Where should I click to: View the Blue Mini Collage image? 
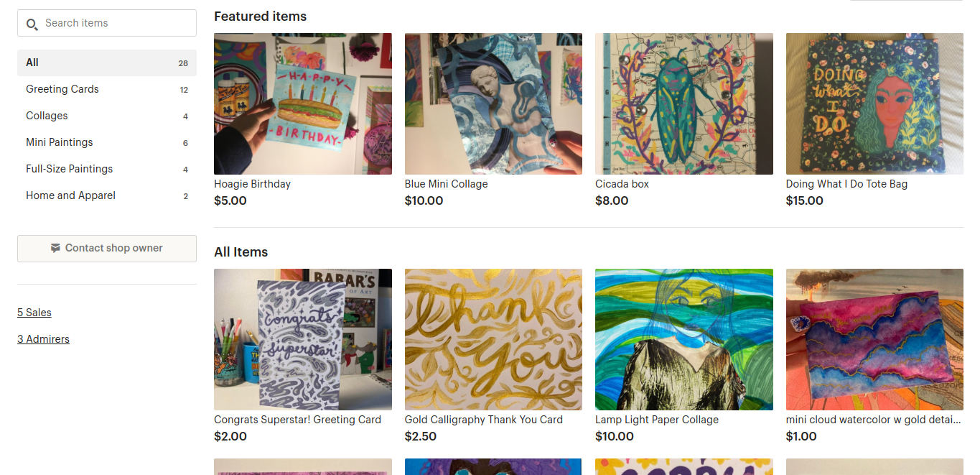pyautogui.click(x=493, y=103)
